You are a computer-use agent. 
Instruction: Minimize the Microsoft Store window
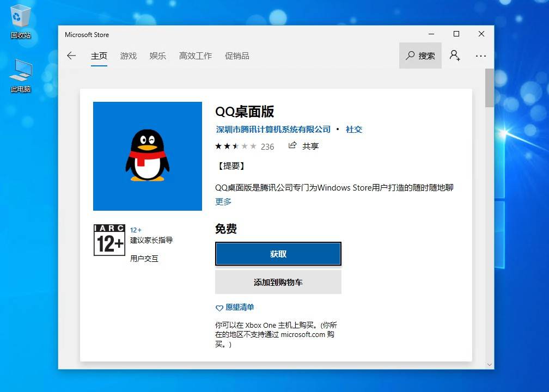(431, 34)
